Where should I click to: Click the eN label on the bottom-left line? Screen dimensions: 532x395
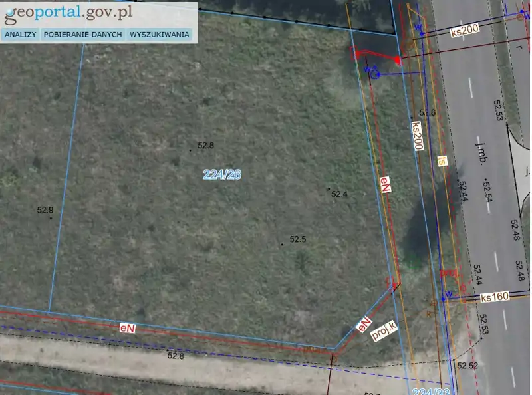coord(127,328)
